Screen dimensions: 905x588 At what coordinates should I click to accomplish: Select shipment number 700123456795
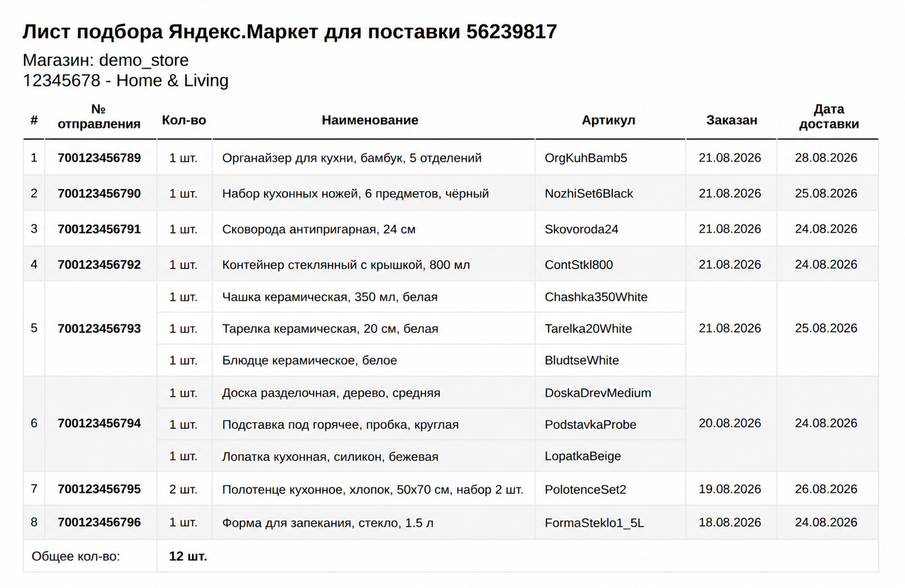99,489
